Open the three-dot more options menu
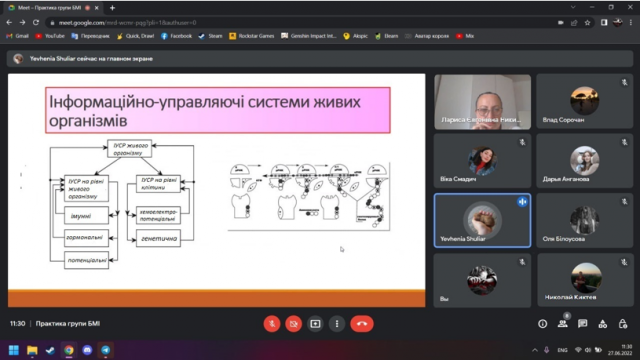The height and width of the screenshot is (360, 640). coord(337,324)
